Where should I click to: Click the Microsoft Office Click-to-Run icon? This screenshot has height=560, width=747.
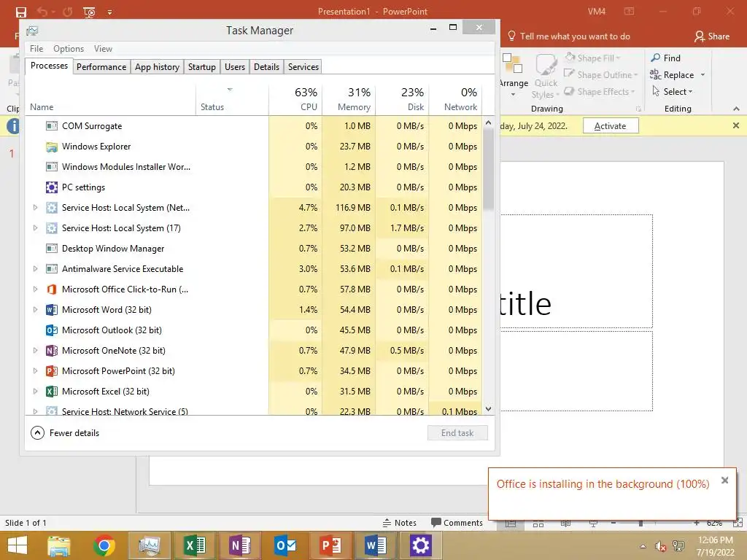click(x=52, y=289)
